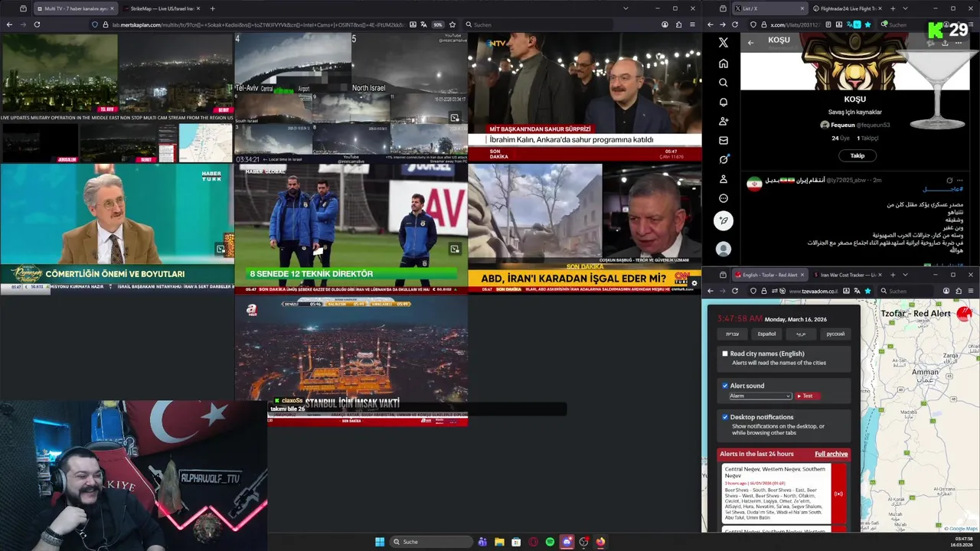Open X home from sidebar
The height and width of the screenshot is (551, 980).
click(723, 64)
